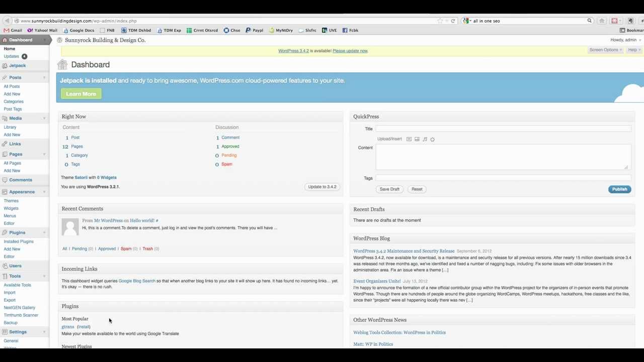This screenshot has height=362, width=644.
Task: Click the QuickPress Publish button
Action: (x=619, y=189)
